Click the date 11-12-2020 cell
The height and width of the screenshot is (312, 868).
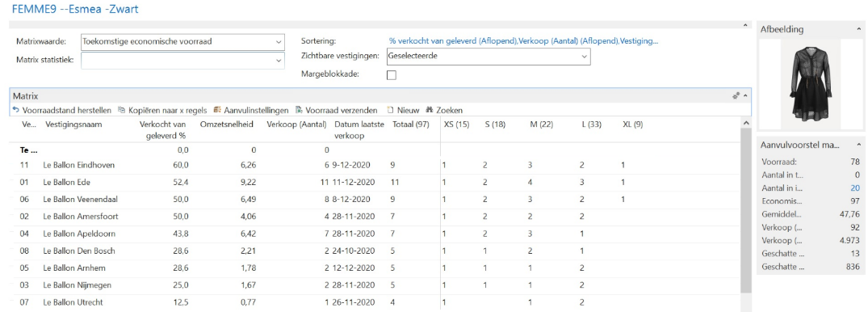[353, 183]
